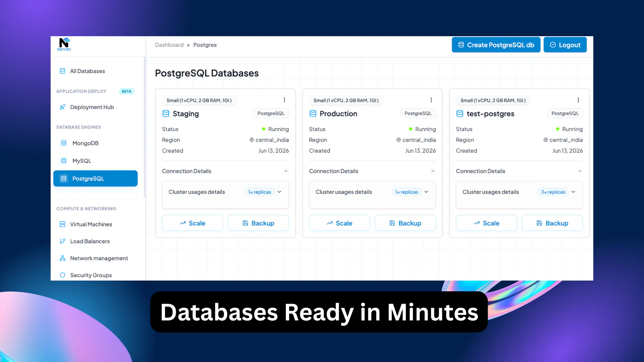Click the green Running dot on test-postgres
Viewport: 644px width, 362px height.
coord(557,129)
